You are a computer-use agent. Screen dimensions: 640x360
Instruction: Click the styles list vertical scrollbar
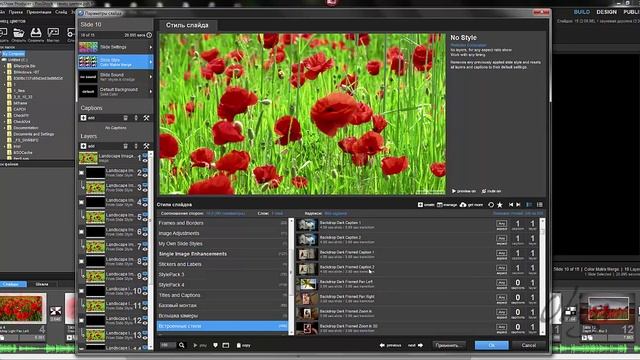tap(542, 277)
